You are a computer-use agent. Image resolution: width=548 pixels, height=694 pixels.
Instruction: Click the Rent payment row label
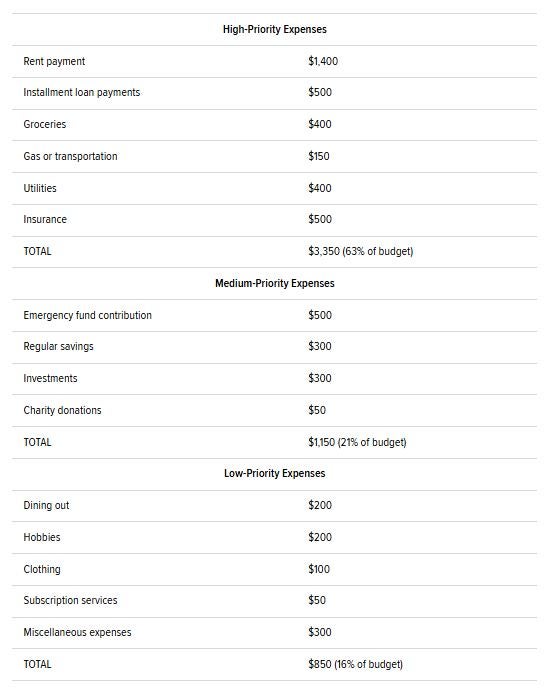pos(54,61)
